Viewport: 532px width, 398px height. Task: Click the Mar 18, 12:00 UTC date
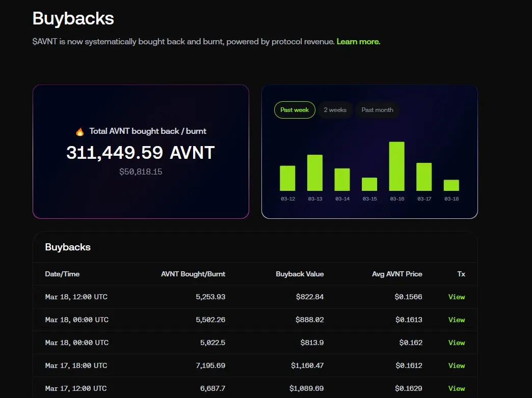[76, 297]
